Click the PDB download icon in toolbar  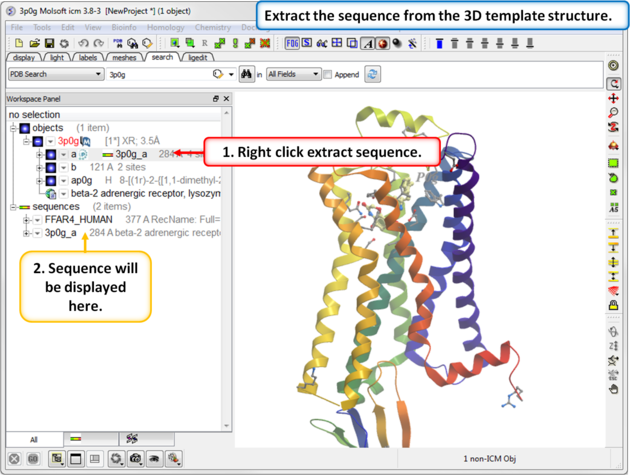point(118,44)
